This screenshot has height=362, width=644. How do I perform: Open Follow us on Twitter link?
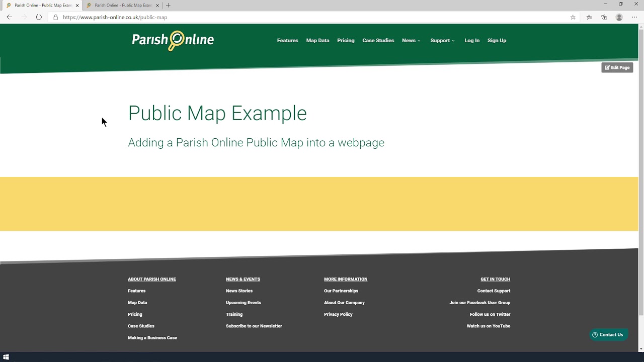point(490,314)
